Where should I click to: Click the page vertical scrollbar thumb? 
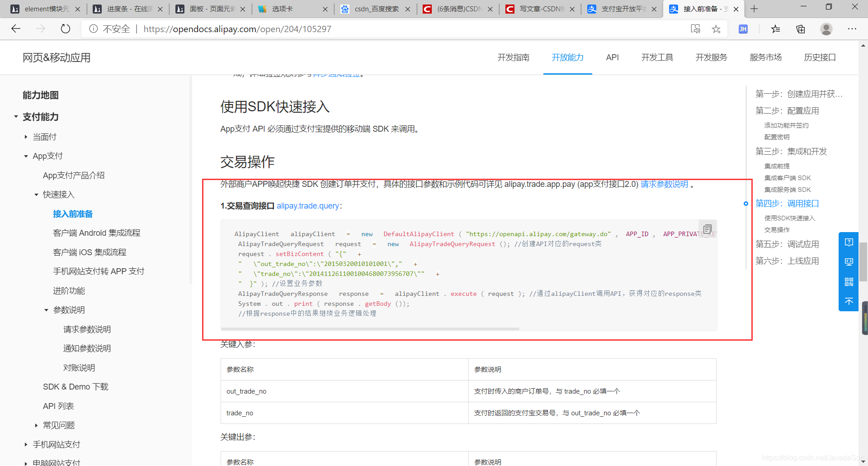pyautogui.click(x=863, y=262)
